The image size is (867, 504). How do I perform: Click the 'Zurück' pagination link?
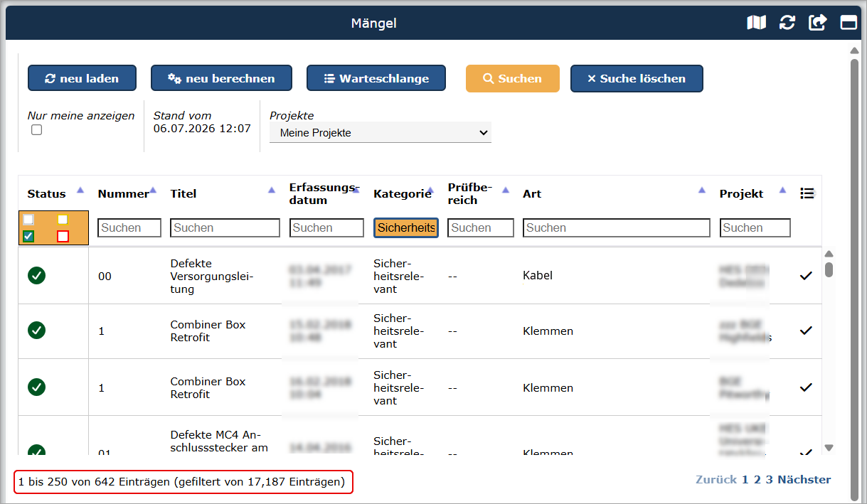716,480
